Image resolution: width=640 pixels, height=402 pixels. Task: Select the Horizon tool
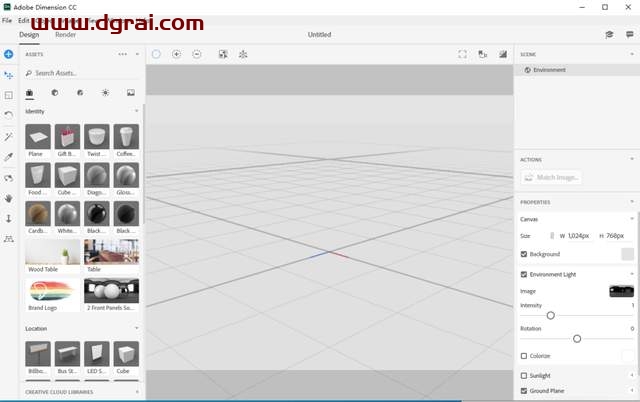tap(9, 239)
